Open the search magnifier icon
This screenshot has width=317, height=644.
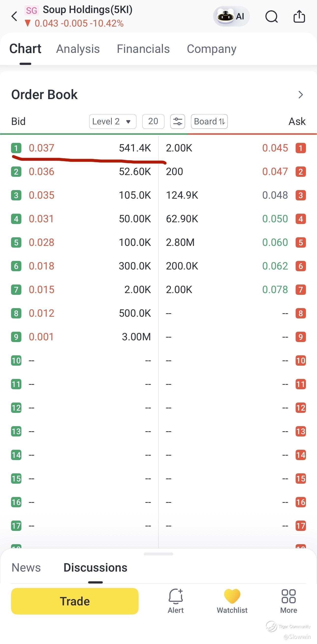click(271, 17)
